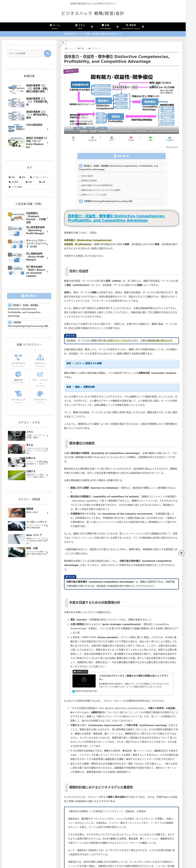Jump to 効用と収益性 in contents

point(87,176)
